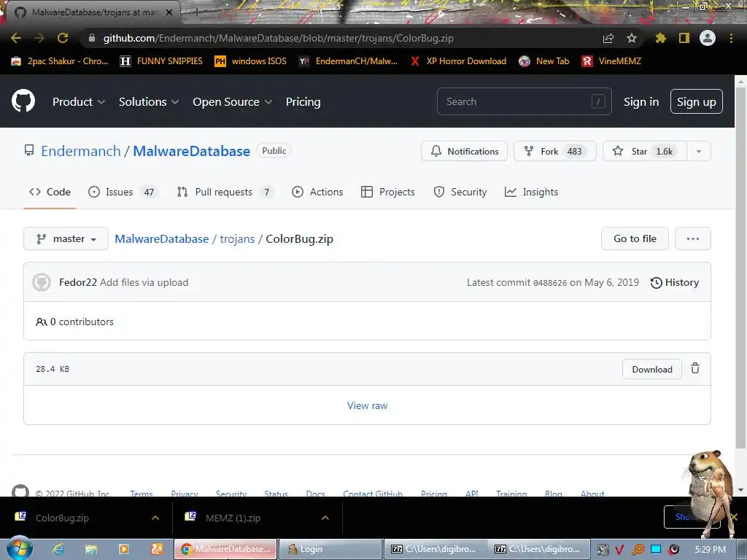Go back with browser back arrow
This screenshot has height=560, width=747.
click(x=16, y=38)
